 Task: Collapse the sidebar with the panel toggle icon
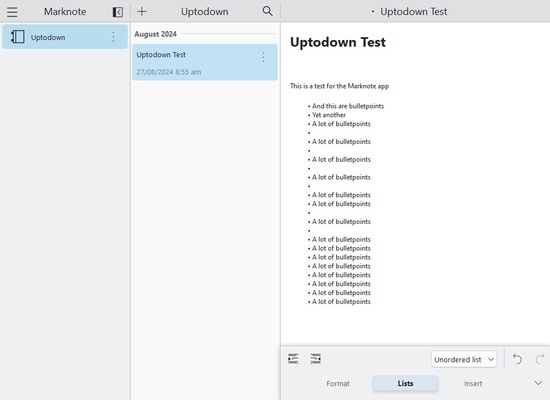pos(118,12)
